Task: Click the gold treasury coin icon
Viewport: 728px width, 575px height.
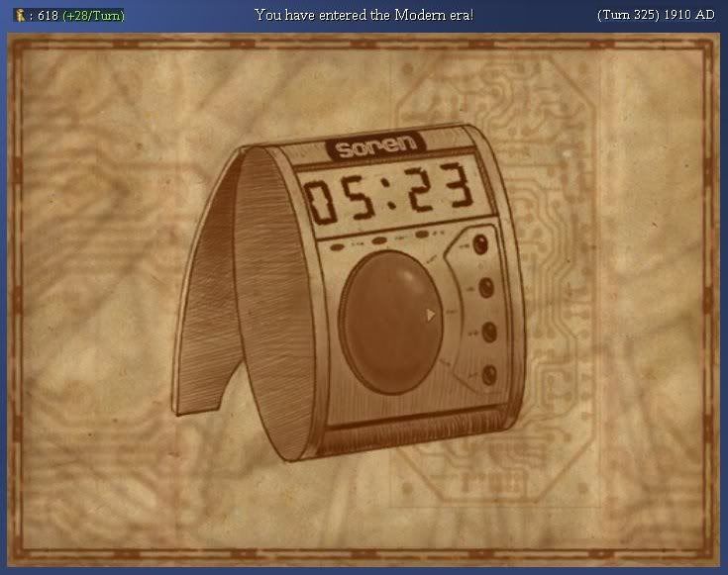Action: pos(21,15)
